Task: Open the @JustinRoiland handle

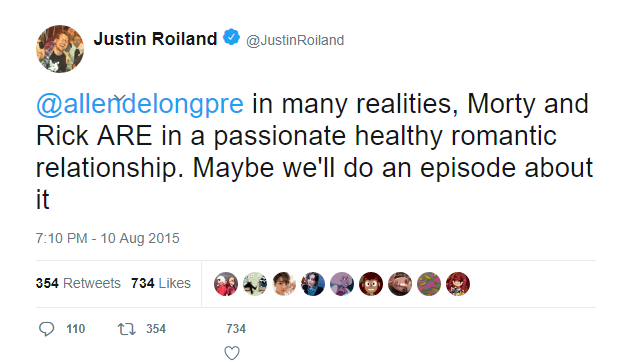Action: (x=295, y=40)
